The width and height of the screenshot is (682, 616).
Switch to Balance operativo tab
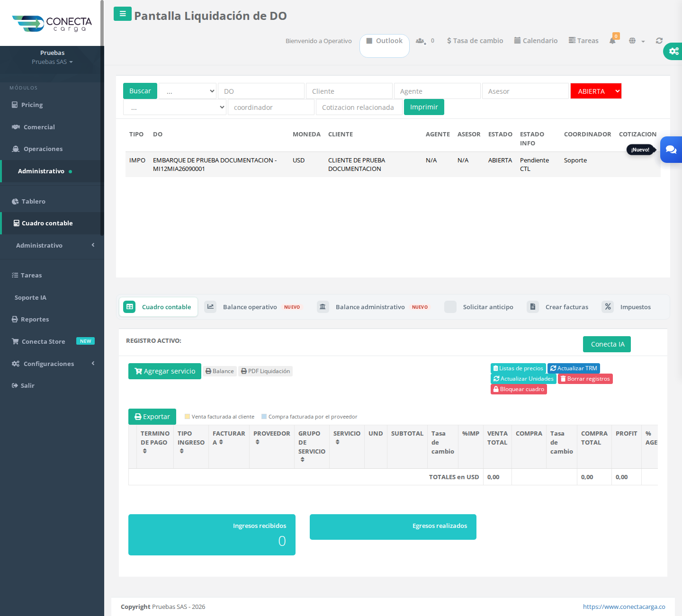[x=253, y=307]
